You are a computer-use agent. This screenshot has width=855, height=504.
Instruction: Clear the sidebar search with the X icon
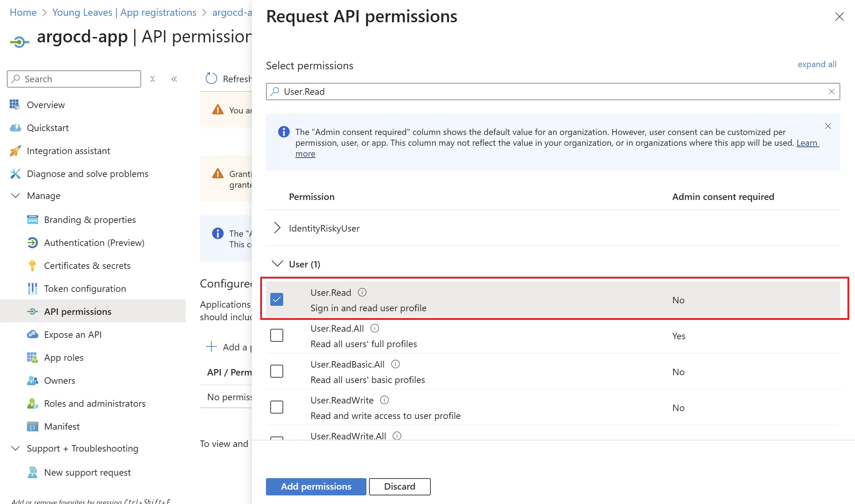[x=153, y=79]
